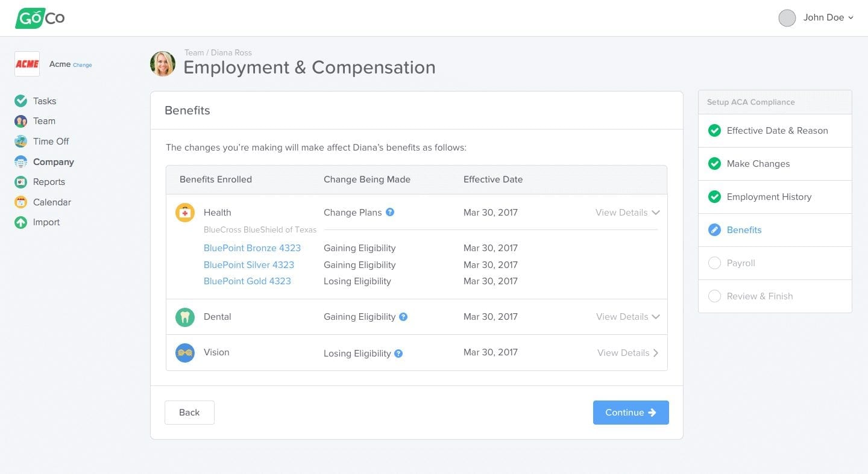Open the BluePoint Silver 4323 plan link

[249, 264]
